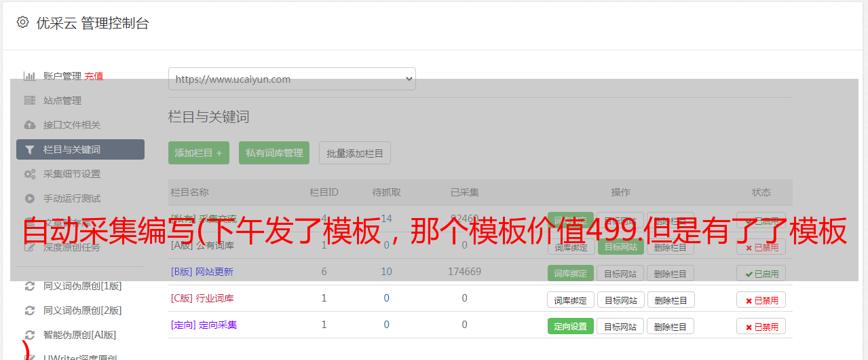Open 手动运行测试 page
This screenshot has width=868, height=360.
point(72,198)
